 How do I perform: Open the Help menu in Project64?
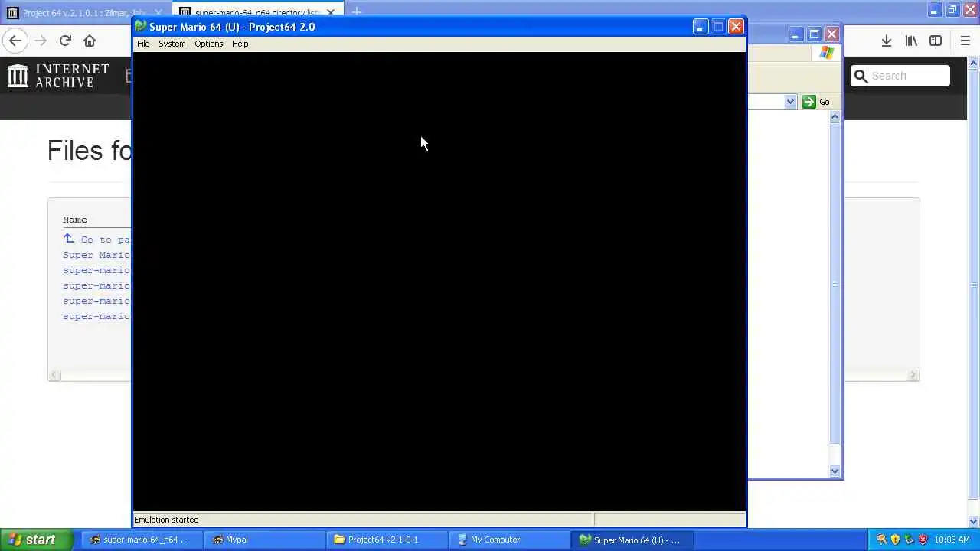tap(240, 44)
